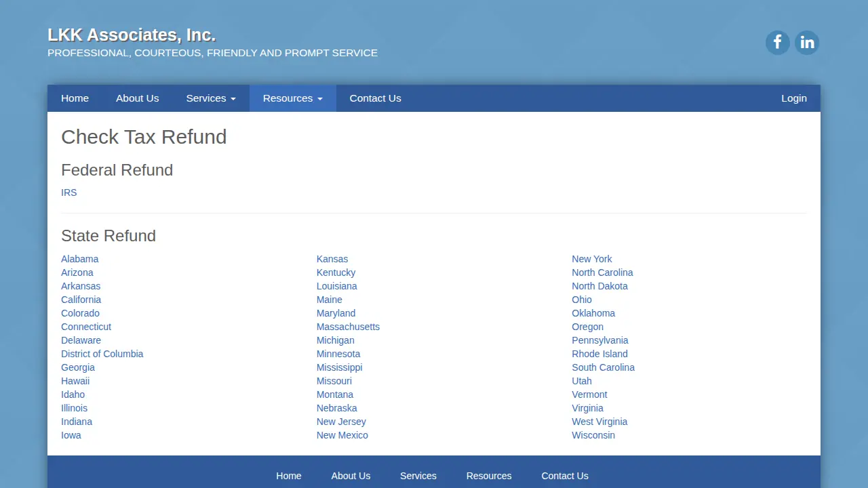Select Maryland from the state list
The width and height of the screenshot is (868, 488).
[x=336, y=313]
